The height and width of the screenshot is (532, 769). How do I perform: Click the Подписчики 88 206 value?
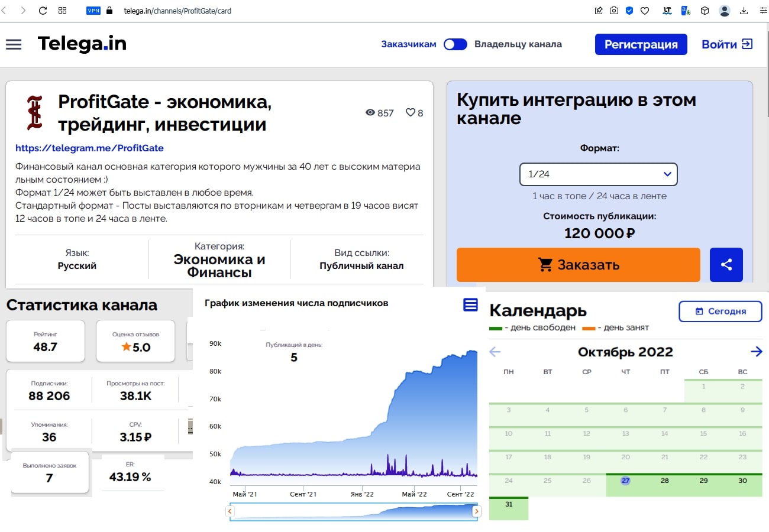click(49, 396)
